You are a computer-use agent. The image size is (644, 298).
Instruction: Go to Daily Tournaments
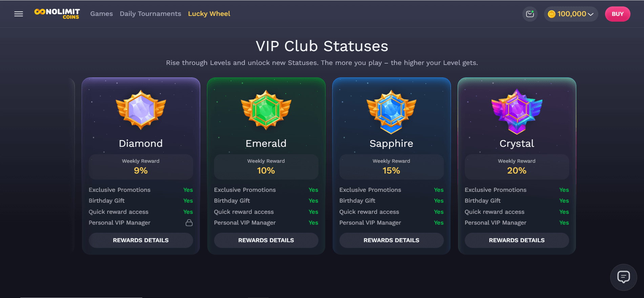click(150, 14)
